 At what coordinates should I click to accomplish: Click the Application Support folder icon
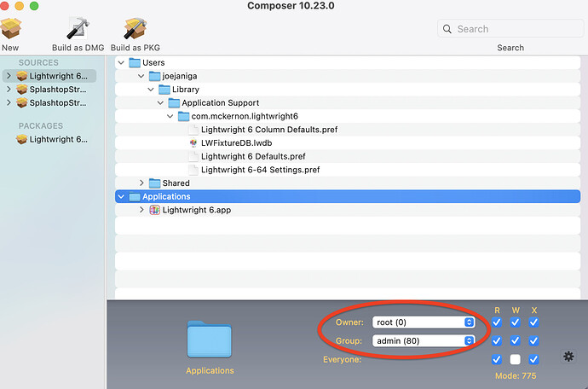click(x=174, y=102)
